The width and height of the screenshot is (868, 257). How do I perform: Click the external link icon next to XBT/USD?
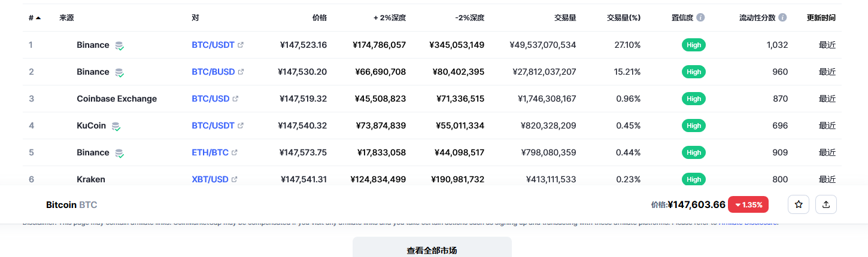click(234, 179)
